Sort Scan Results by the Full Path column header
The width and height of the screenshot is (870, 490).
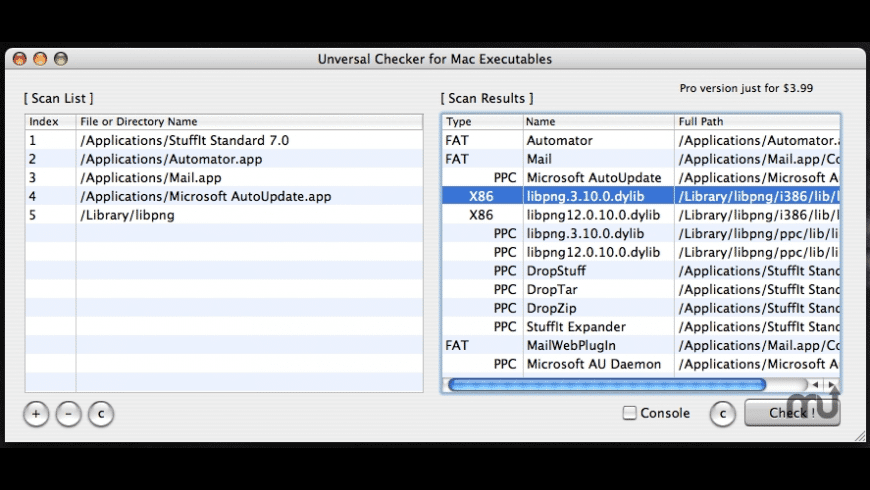coord(757,122)
